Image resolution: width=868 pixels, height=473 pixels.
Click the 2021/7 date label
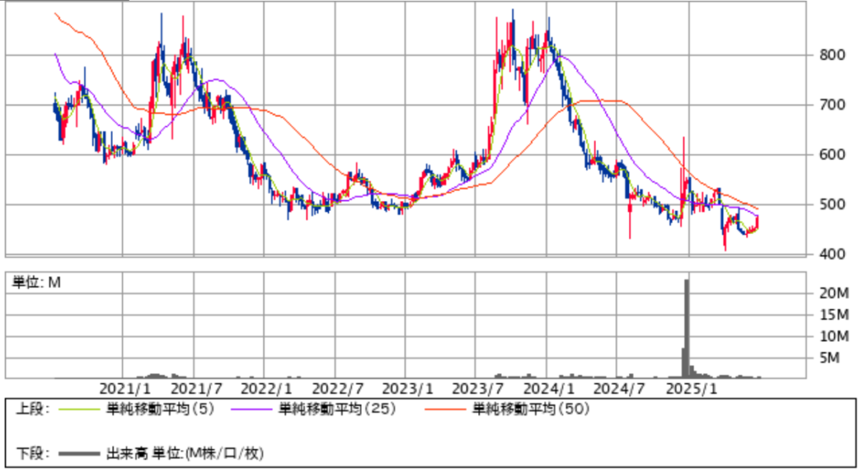(x=196, y=389)
